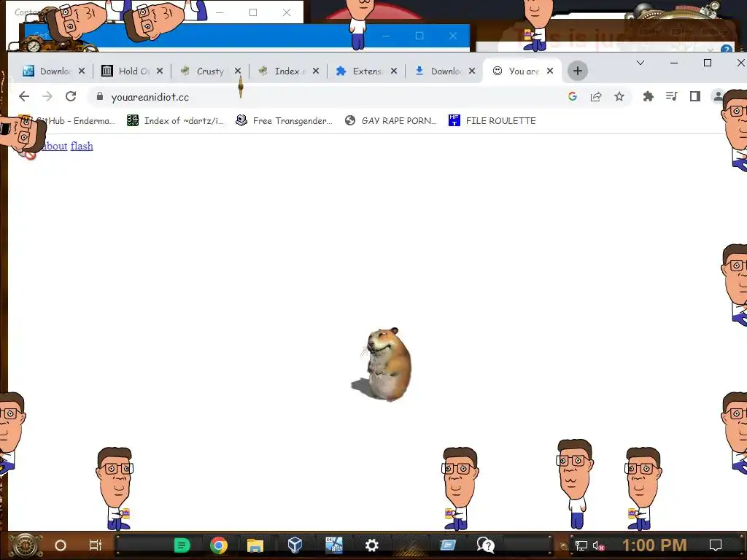The height and width of the screenshot is (560, 747).
Task: Share this page via share icon
Action: 596,97
